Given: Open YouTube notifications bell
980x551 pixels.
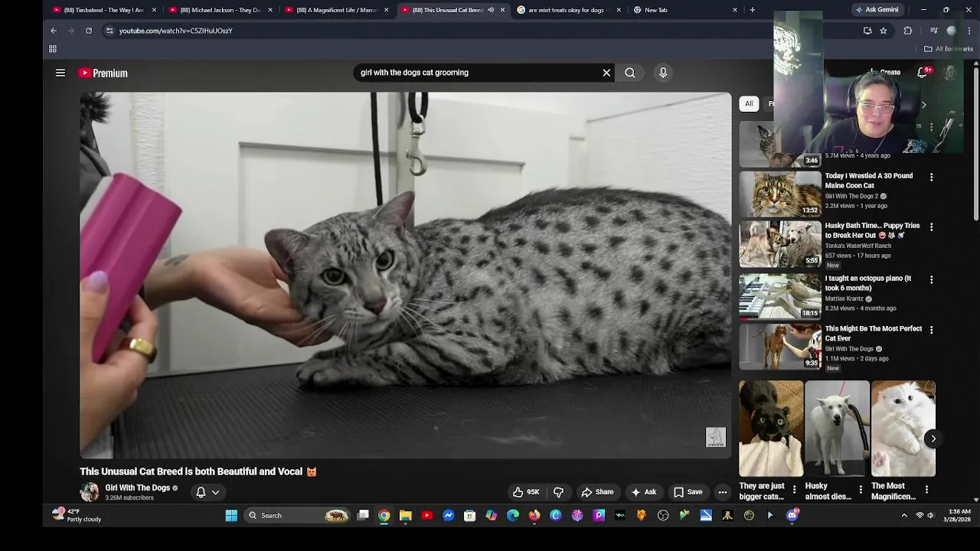Looking at the screenshot, I should click(x=923, y=72).
